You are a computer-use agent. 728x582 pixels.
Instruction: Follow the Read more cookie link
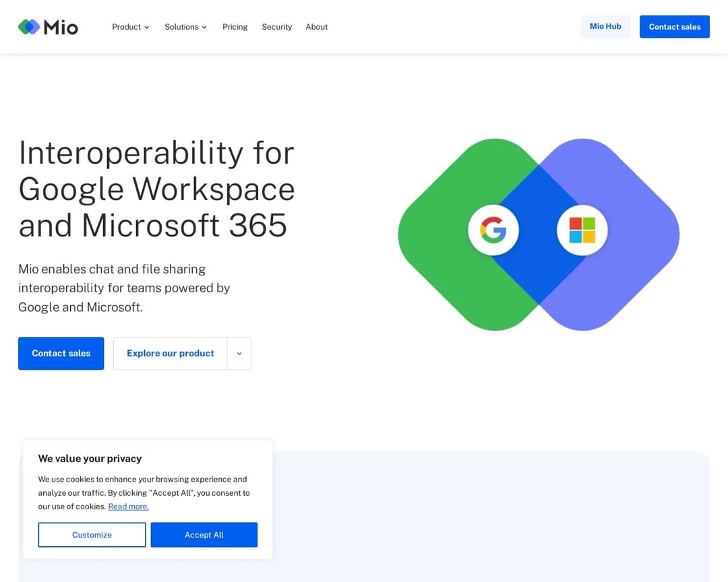pos(128,507)
